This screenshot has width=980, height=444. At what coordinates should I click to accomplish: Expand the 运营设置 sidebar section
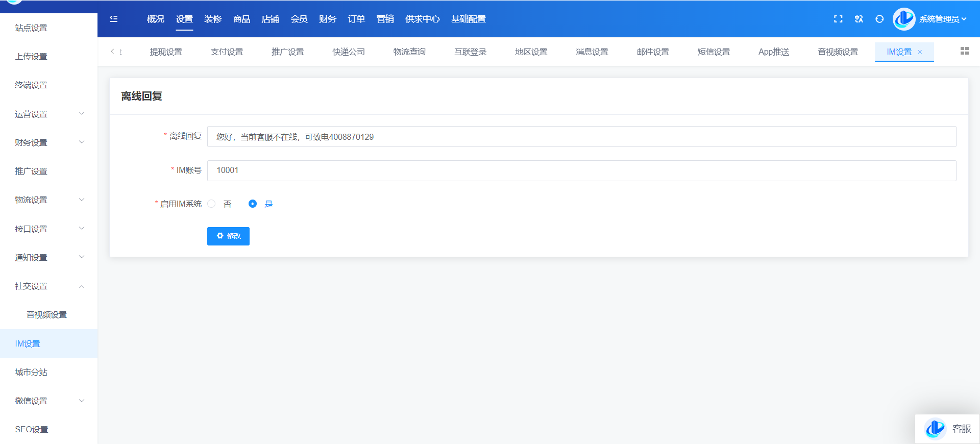48,114
